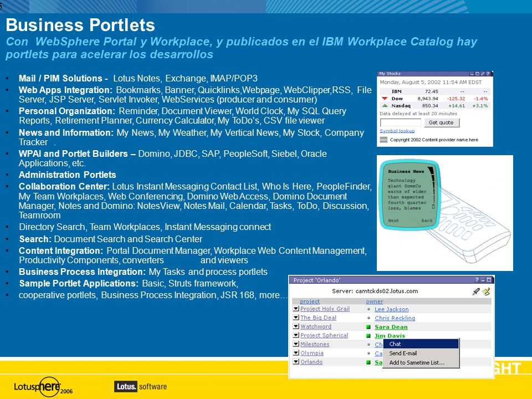Minimize the Project 'Orlando' portlet
The height and width of the screenshot is (399, 532).
(483, 280)
